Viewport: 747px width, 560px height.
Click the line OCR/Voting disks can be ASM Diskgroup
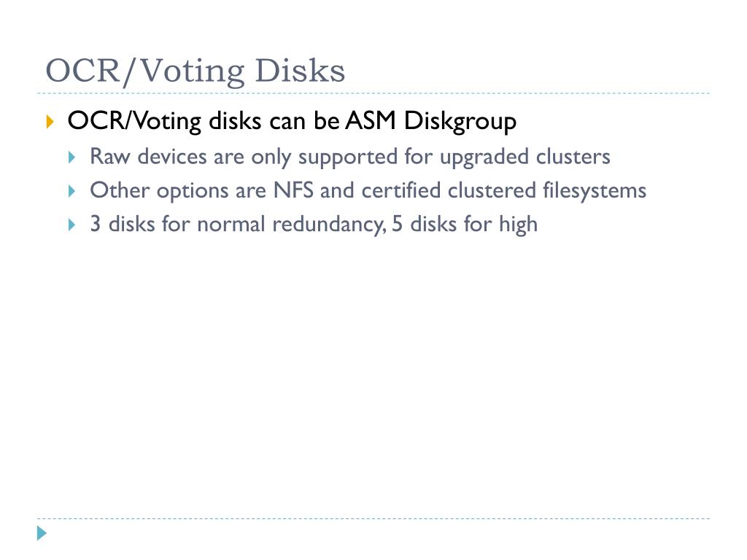tap(292, 122)
